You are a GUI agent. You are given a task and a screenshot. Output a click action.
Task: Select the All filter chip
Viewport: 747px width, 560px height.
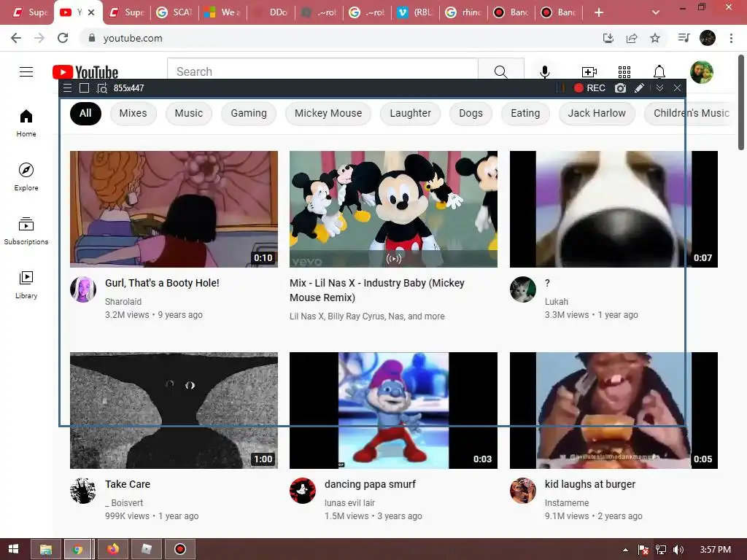[x=86, y=113]
